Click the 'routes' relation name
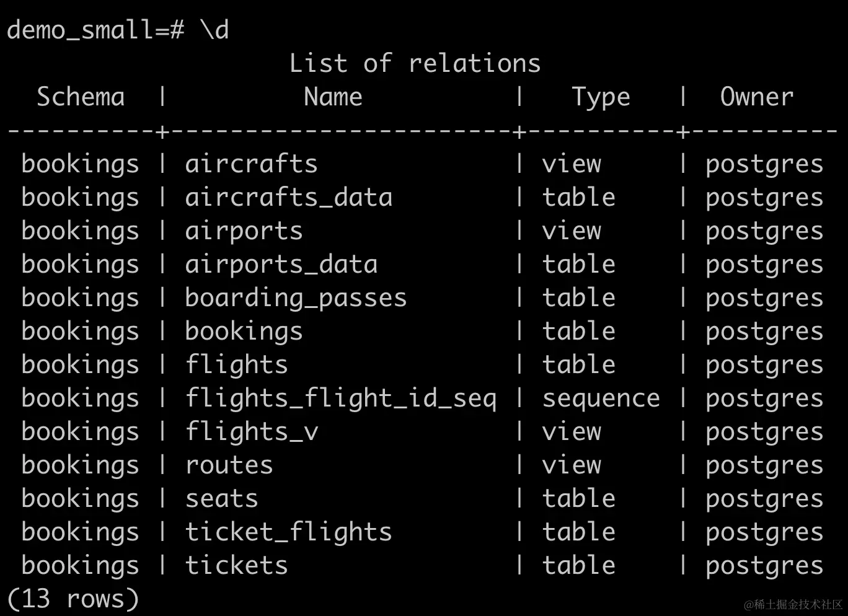 (x=229, y=465)
